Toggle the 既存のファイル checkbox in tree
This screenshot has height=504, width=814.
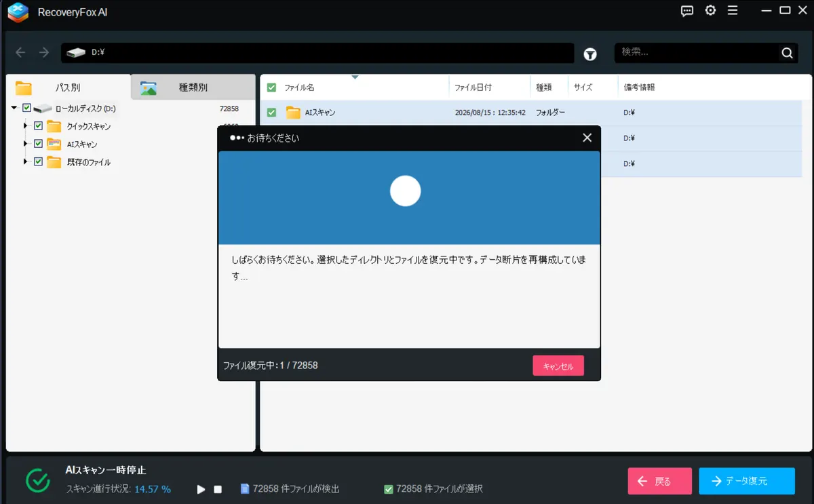click(38, 162)
